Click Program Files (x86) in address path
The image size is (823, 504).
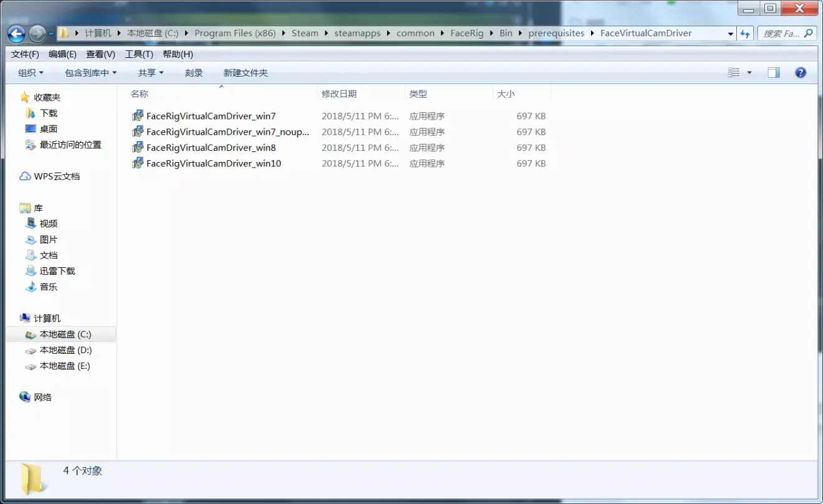point(235,34)
